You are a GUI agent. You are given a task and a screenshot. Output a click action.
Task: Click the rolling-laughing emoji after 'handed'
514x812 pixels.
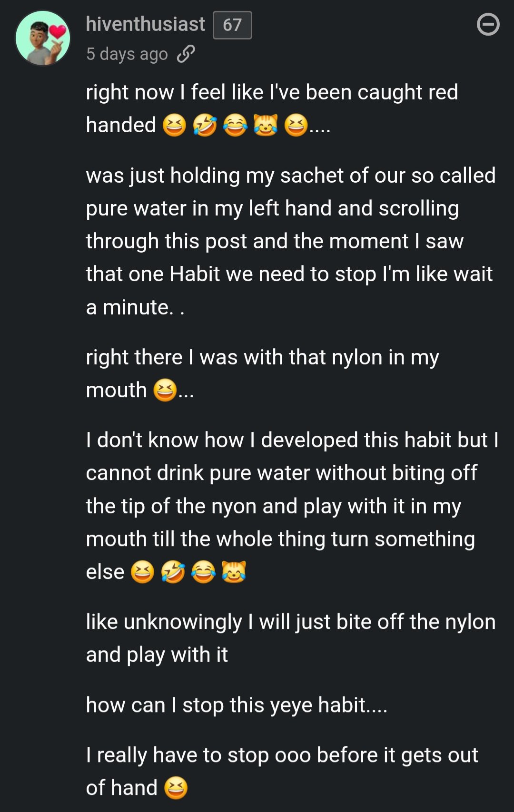tap(205, 126)
